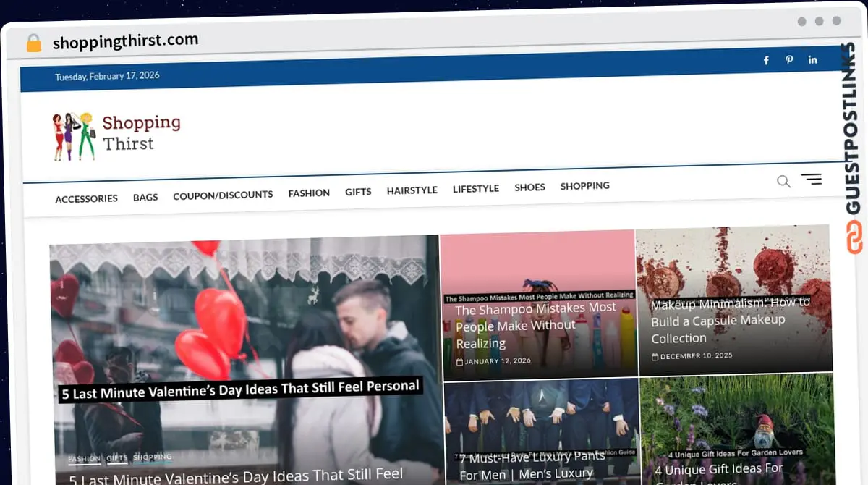The width and height of the screenshot is (868, 485).
Task: Read the Shampoo Mistakes article
Action: 535,325
